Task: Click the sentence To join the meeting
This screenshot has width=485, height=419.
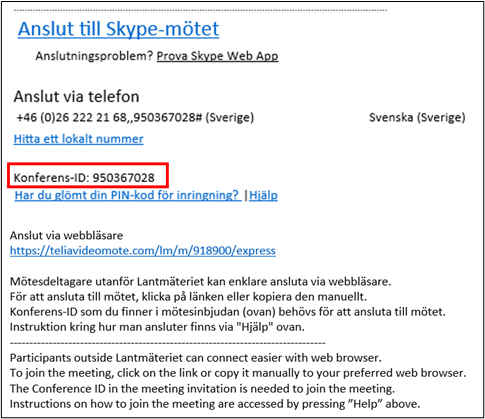Action: (x=238, y=373)
